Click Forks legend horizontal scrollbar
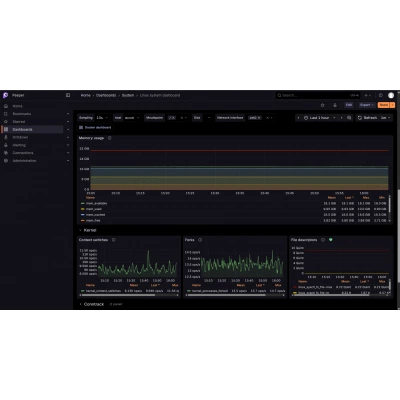 click(226, 295)
